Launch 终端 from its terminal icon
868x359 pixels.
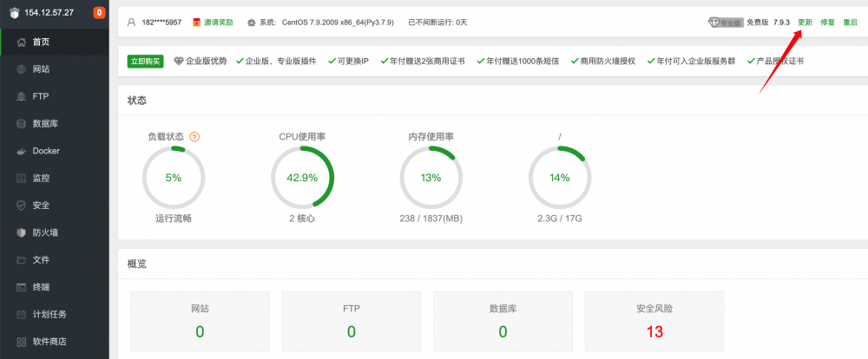click(x=22, y=287)
